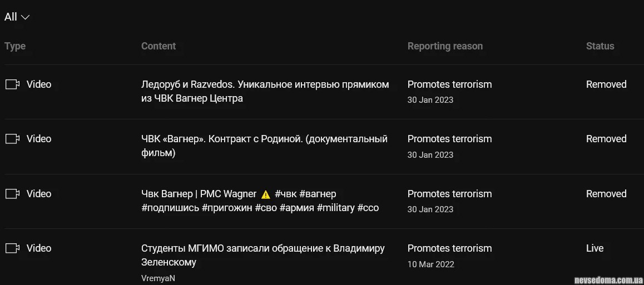644x285 pixels.
Task: Click the Reporting reason column header
Action: [445, 46]
